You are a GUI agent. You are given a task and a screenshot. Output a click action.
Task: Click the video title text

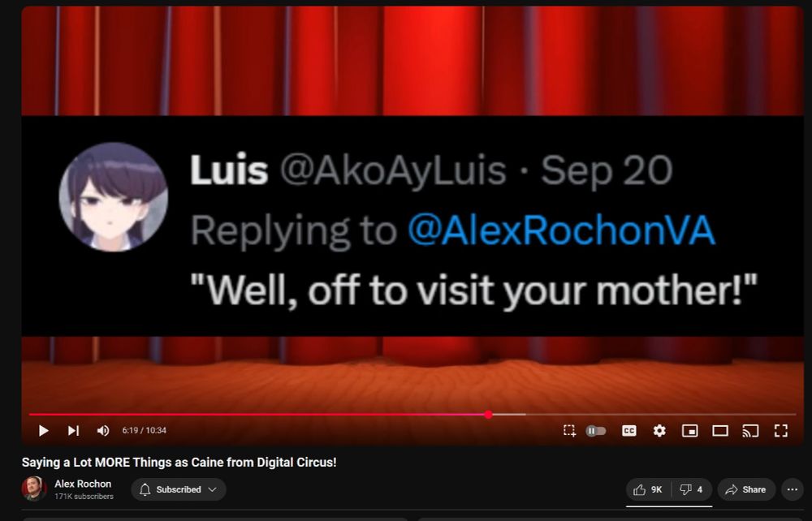179,462
